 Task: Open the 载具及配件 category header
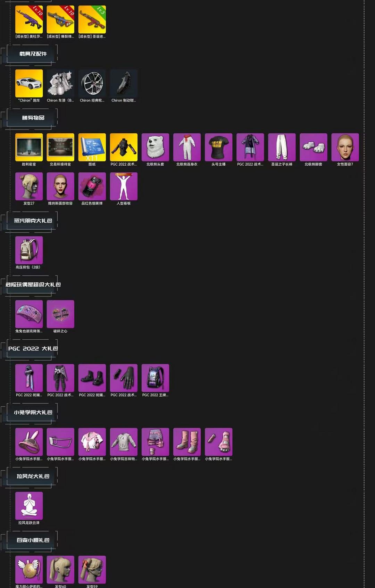click(x=33, y=54)
